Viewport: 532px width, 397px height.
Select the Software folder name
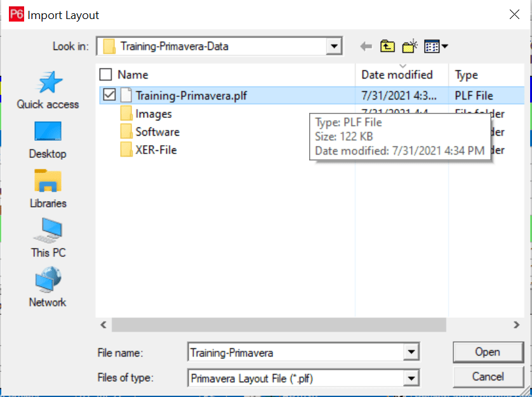pos(157,132)
